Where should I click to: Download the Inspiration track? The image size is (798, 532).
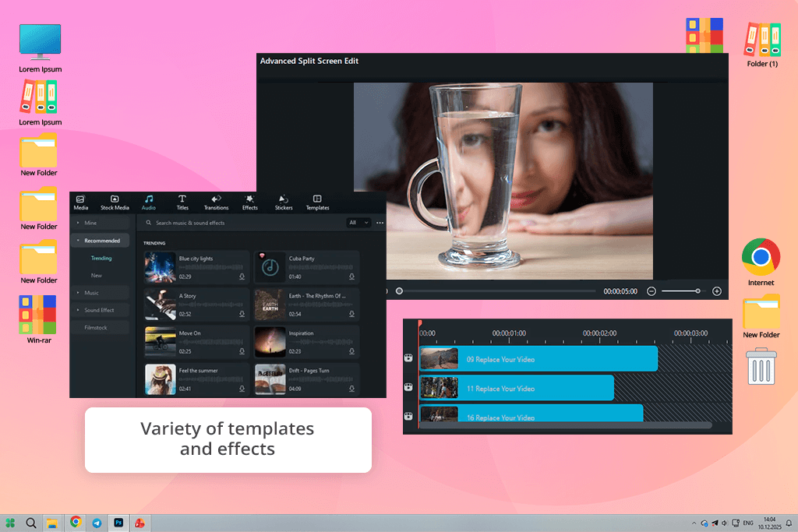point(351,351)
